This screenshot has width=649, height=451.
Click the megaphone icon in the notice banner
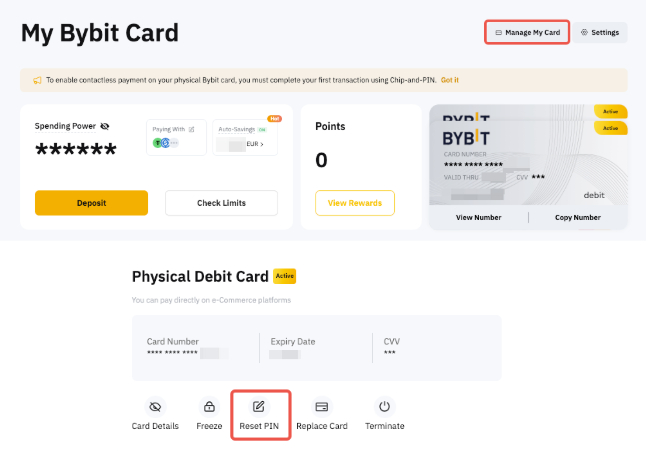[37, 80]
